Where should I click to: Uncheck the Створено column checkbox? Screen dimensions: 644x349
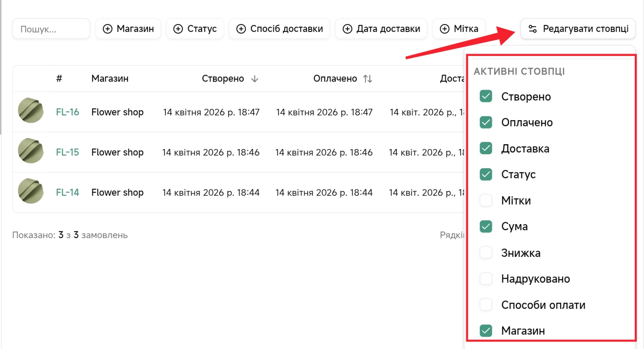486,97
